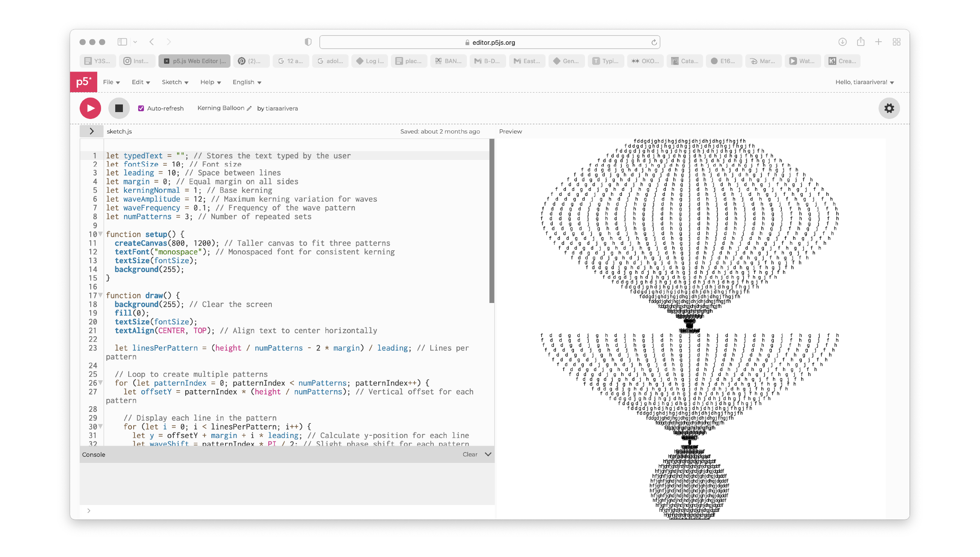Switch to the Crea... tab
This screenshot has width=980, height=557.
click(843, 61)
